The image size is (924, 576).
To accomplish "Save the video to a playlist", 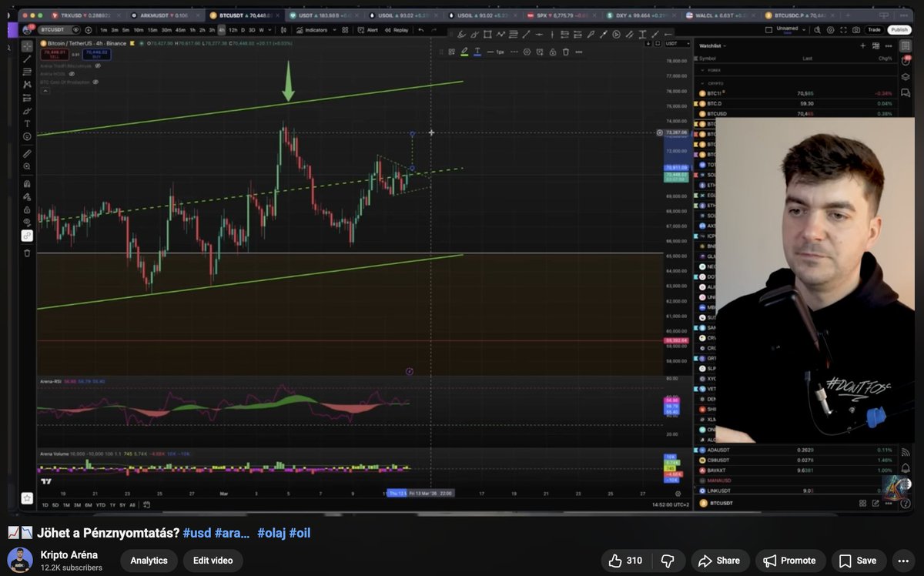I will coord(859,561).
